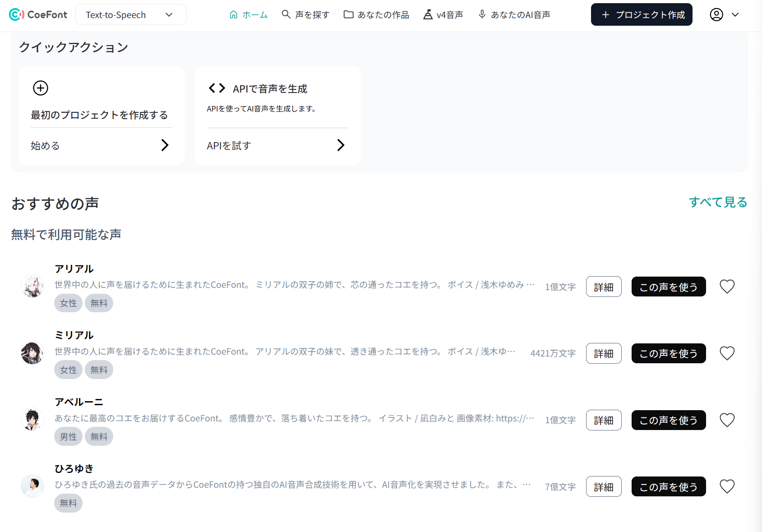Open アベルーニ avatar thumbnail
The width and height of the screenshot is (762, 532).
point(32,420)
